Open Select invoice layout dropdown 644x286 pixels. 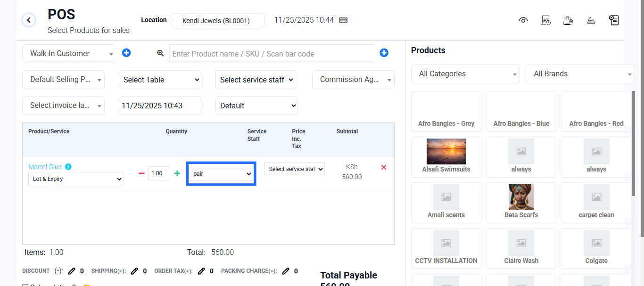point(64,106)
